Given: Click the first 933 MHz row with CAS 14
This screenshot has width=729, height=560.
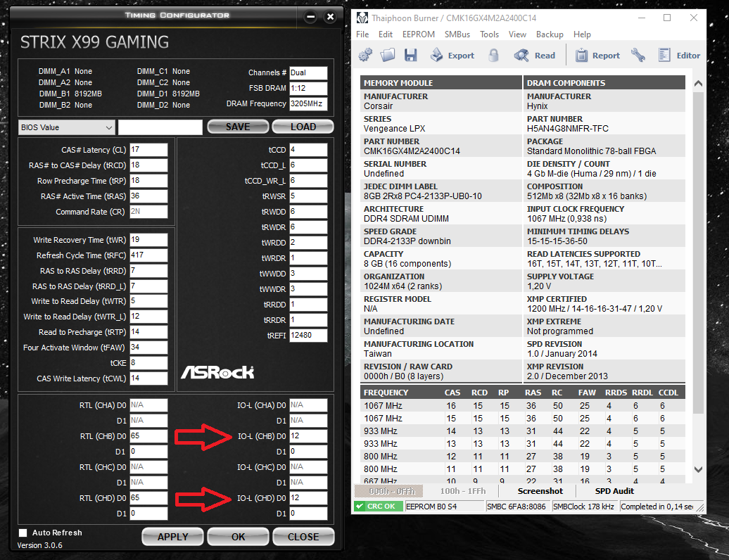Looking at the screenshot, I should [x=523, y=431].
